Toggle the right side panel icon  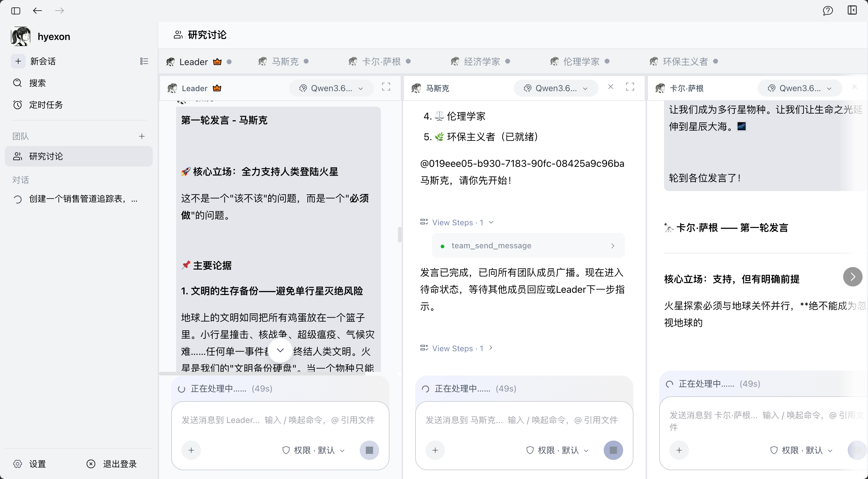click(x=852, y=10)
